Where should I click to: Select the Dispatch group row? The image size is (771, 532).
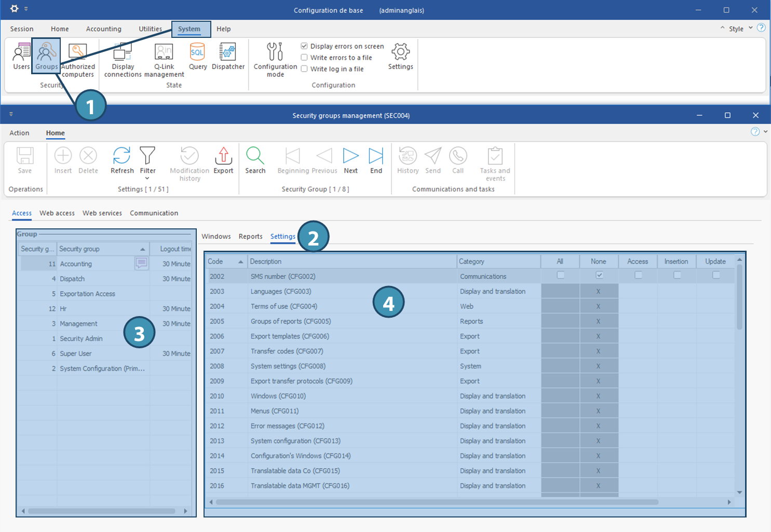click(x=72, y=279)
